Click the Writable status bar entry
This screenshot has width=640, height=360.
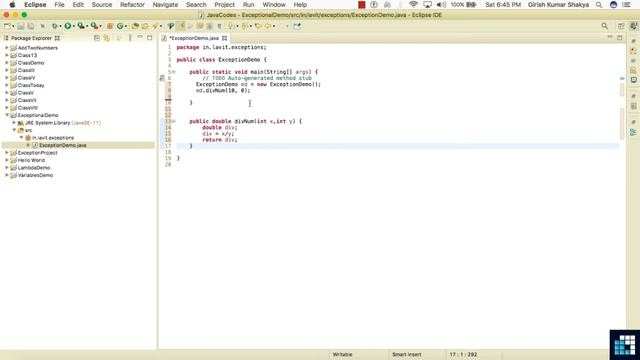click(x=342, y=355)
